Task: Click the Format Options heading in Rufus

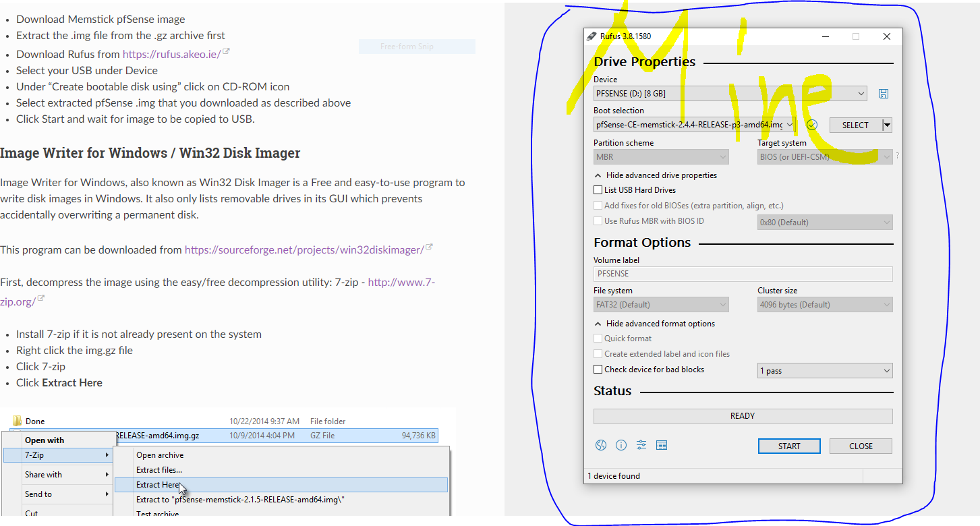Action: coord(642,243)
